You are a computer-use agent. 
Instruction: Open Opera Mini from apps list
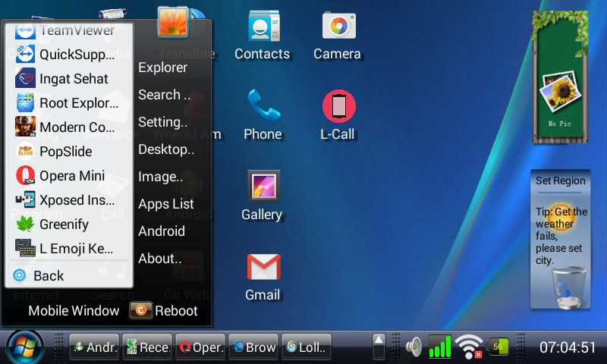(69, 176)
